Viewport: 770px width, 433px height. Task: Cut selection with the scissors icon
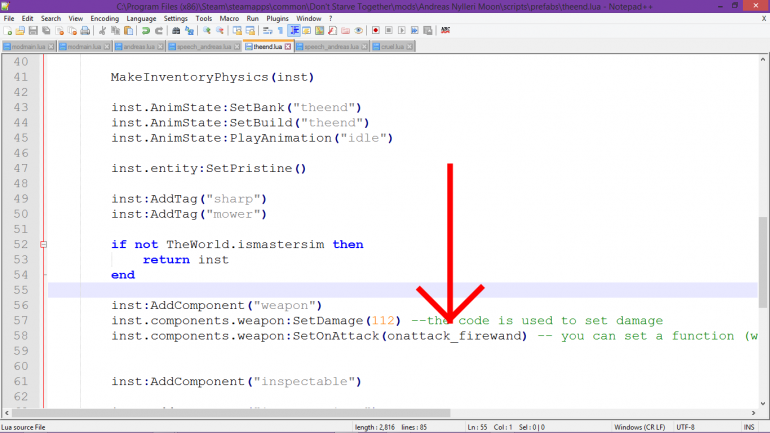click(102, 31)
